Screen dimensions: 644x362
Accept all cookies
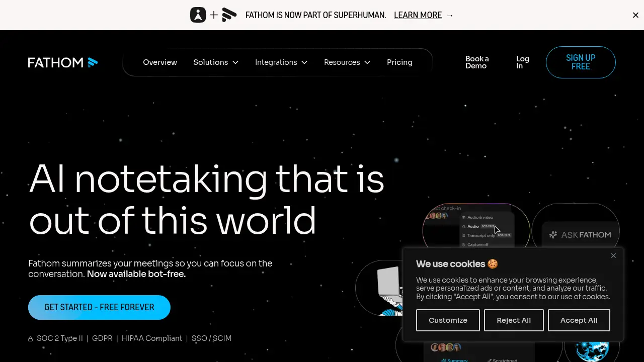pos(579,320)
